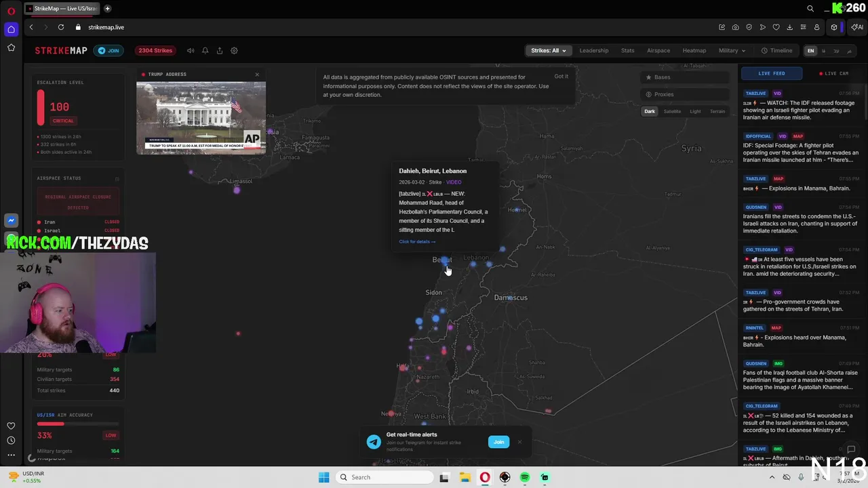Toggle sound with the speaker icon
The height and width of the screenshot is (488, 868).
pos(191,51)
